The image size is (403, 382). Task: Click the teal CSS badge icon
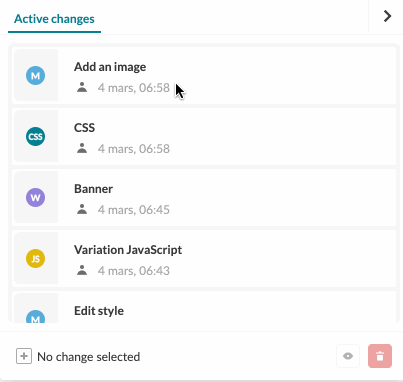coord(36,136)
